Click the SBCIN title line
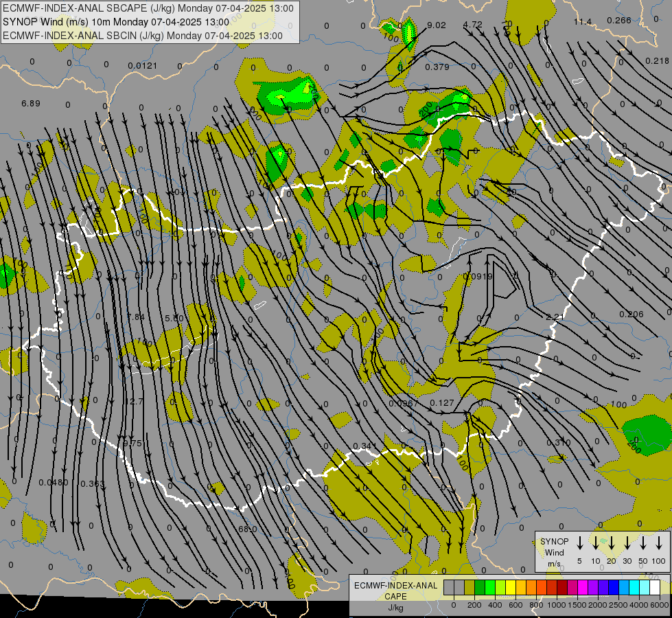This screenshot has width=672, height=618. (x=143, y=36)
